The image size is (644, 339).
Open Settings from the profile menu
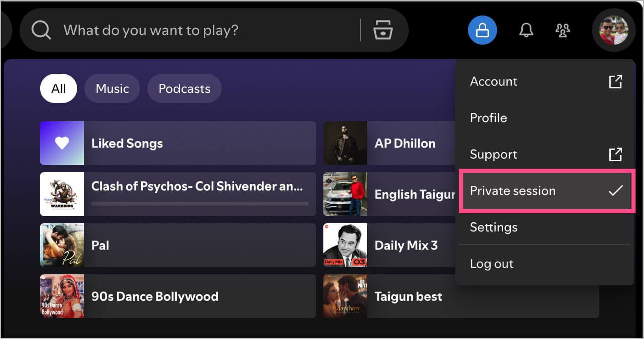coord(493,227)
